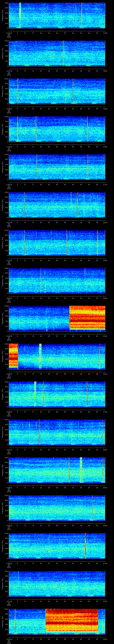114x644 pixels.
Task: Click the 9:23:00 start time label
Action: coord(9,298)
